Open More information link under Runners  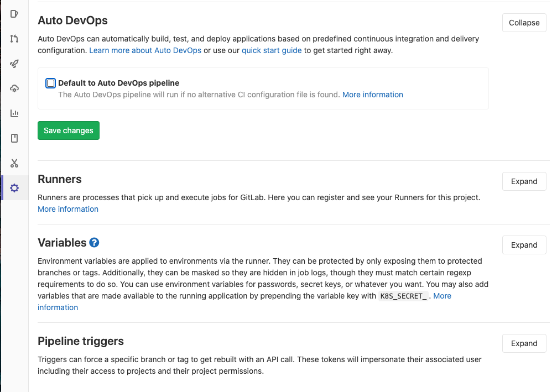(68, 209)
